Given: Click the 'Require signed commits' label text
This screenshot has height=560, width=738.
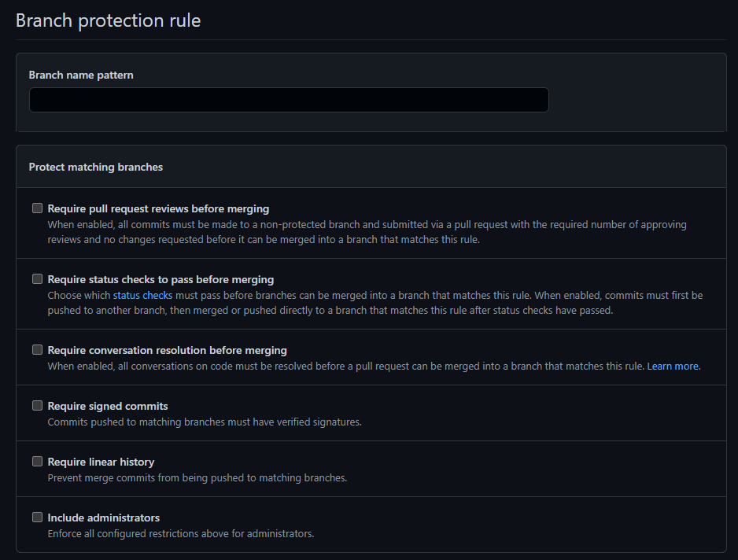Looking at the screenshot, I should 108,406.
